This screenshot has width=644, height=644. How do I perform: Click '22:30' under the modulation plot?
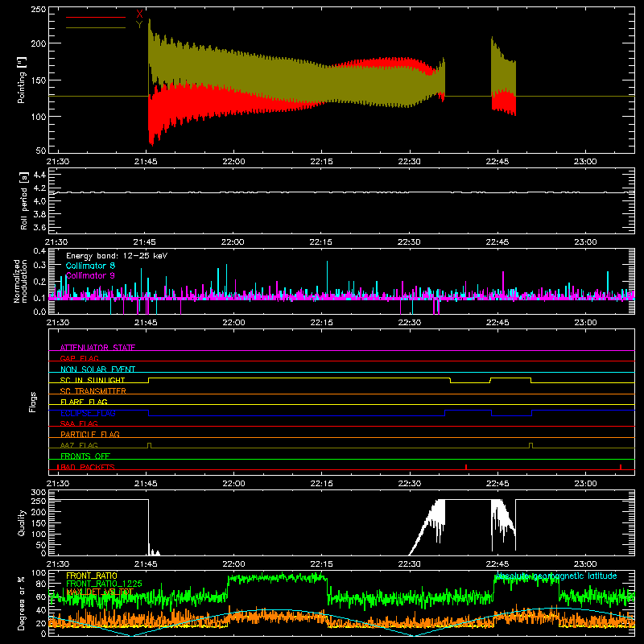click(409, 323)
